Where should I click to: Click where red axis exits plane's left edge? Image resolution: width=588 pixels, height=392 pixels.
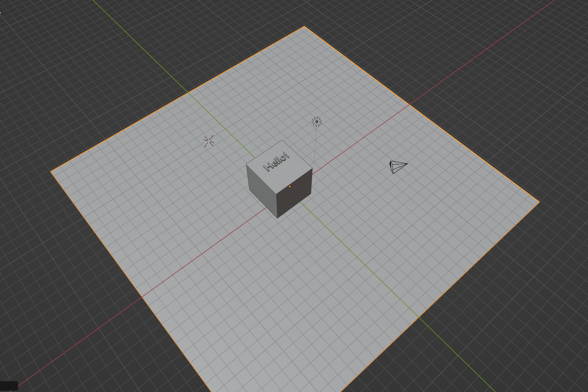(142, 297)
